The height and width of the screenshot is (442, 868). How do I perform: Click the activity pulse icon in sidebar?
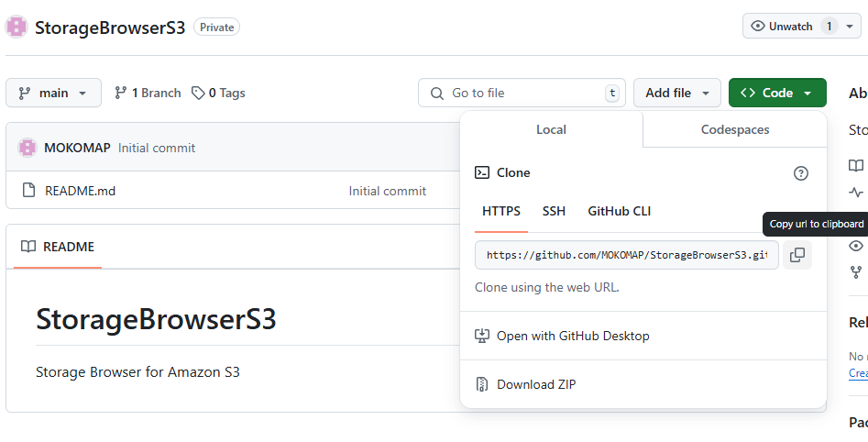pyautogui.click(x=856, y=193)
